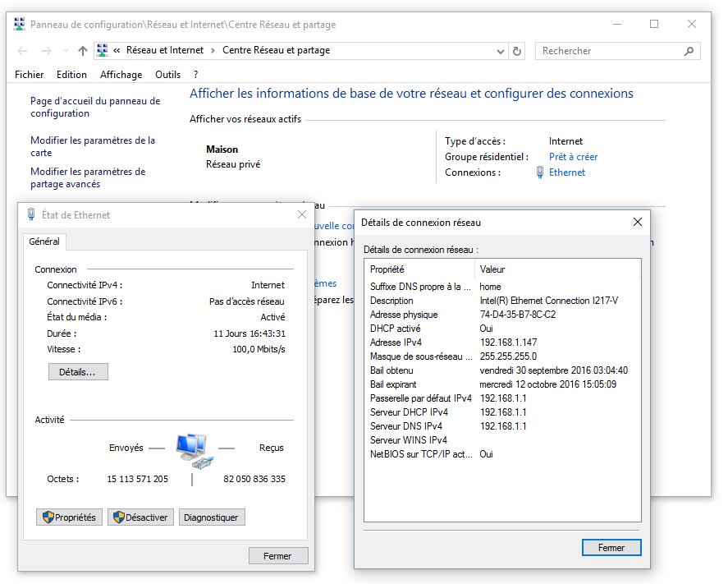The height and width of the screenshot is (584, 728).
Task: Open the Fichier menu
Action: (x=30, y=75)
